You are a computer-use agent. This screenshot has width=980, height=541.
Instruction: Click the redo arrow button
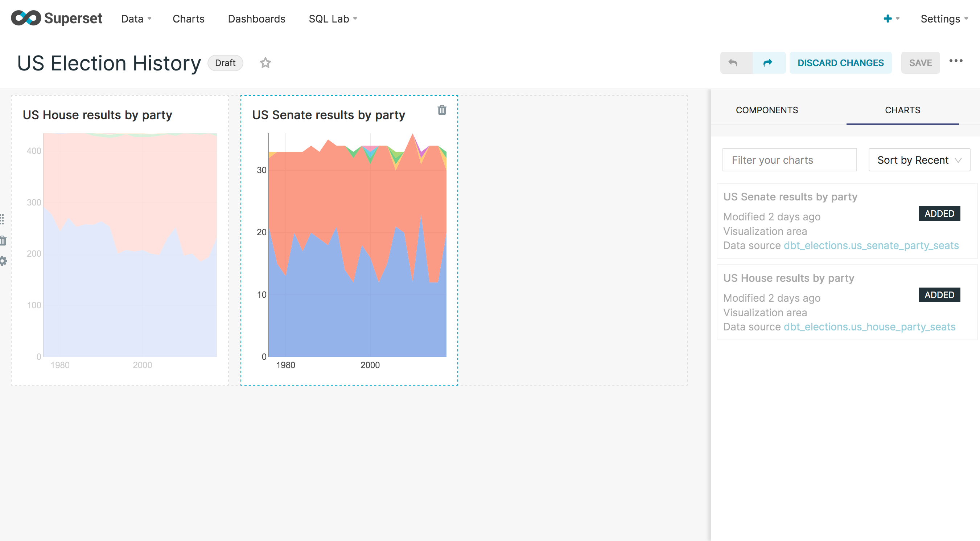(768, 62)
